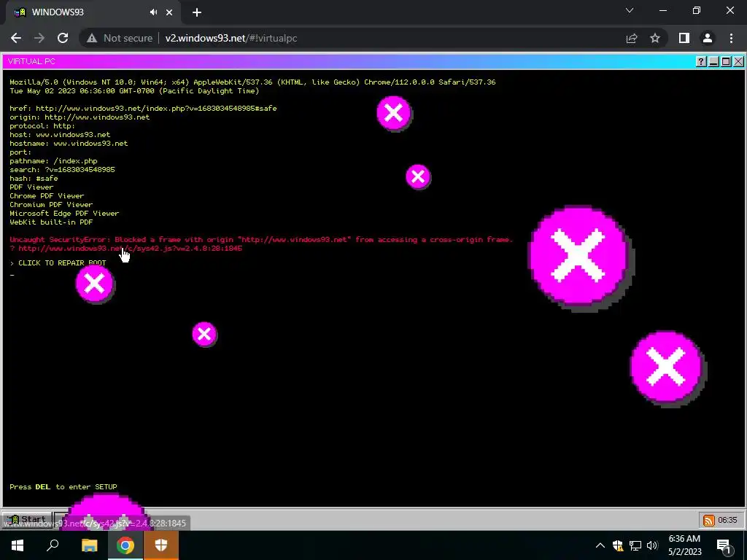Bookmark this page with star
This screenshot has width=747, height=560.
pos(655,38)
